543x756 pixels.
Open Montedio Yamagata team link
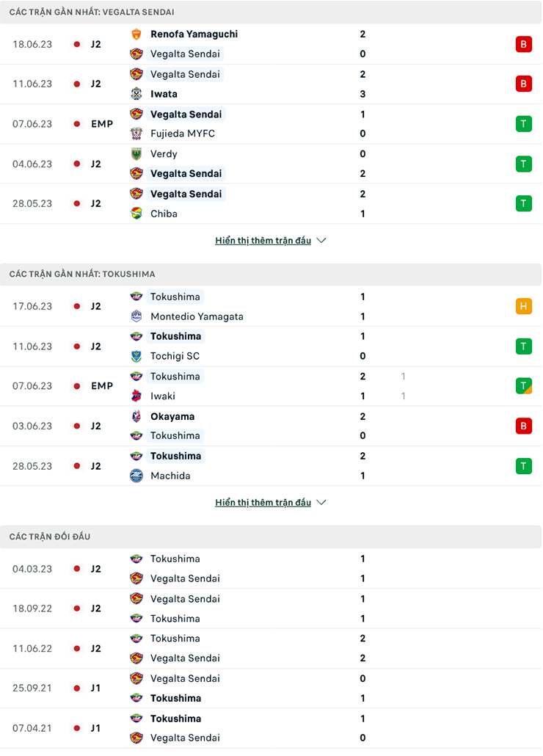(197, 316)
